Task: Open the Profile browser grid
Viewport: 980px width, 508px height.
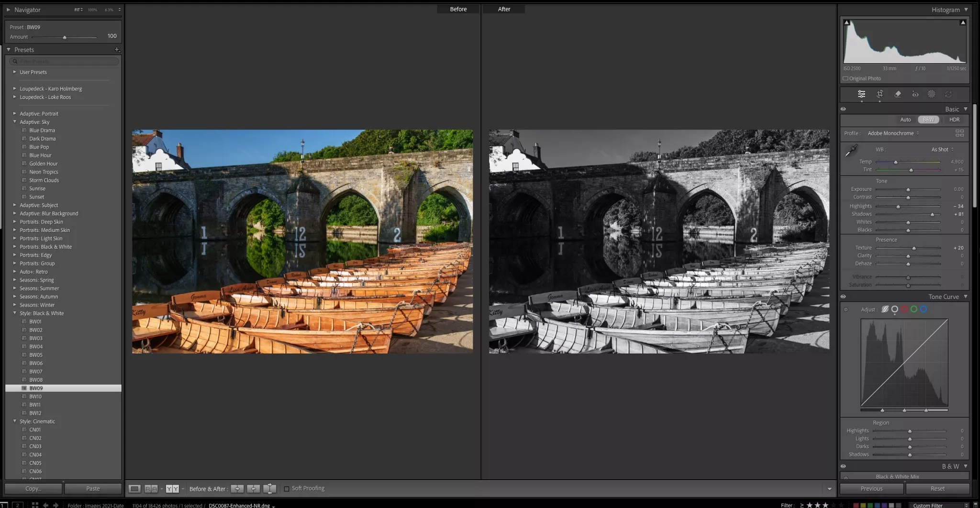Action: (x=959, y=133)
